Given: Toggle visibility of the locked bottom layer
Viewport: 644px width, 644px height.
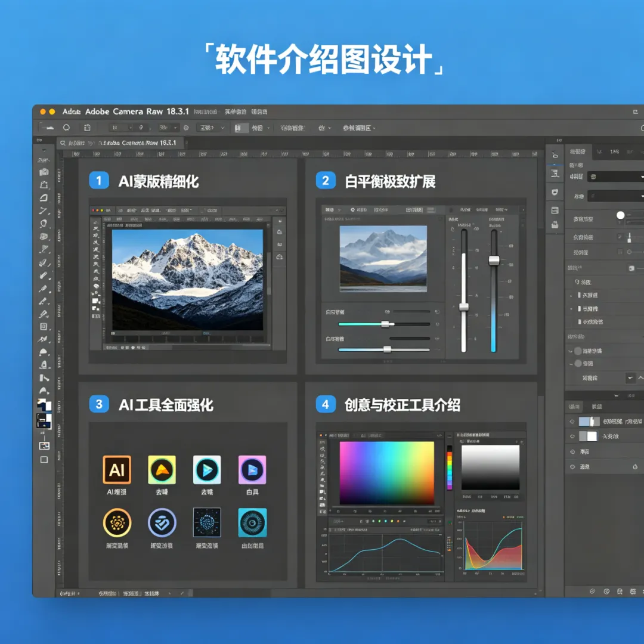Looking at the screenshot, I should tap(572, 467).
